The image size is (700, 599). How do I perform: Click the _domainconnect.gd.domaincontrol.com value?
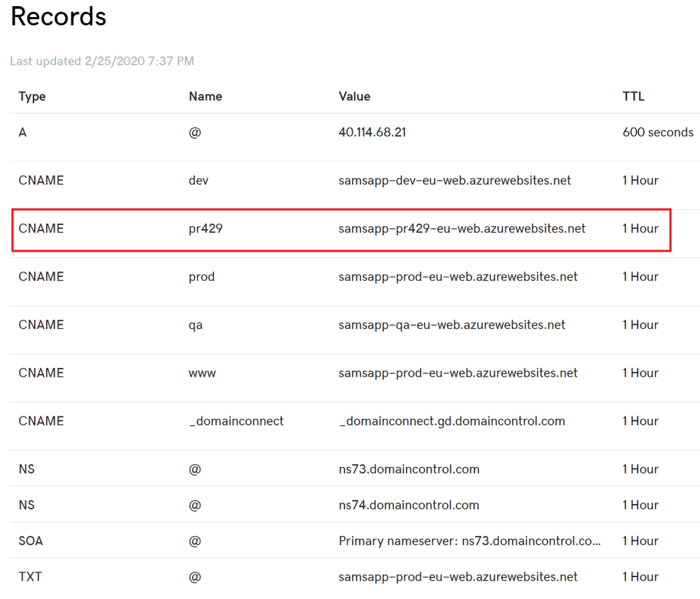(x=452, y=421)
